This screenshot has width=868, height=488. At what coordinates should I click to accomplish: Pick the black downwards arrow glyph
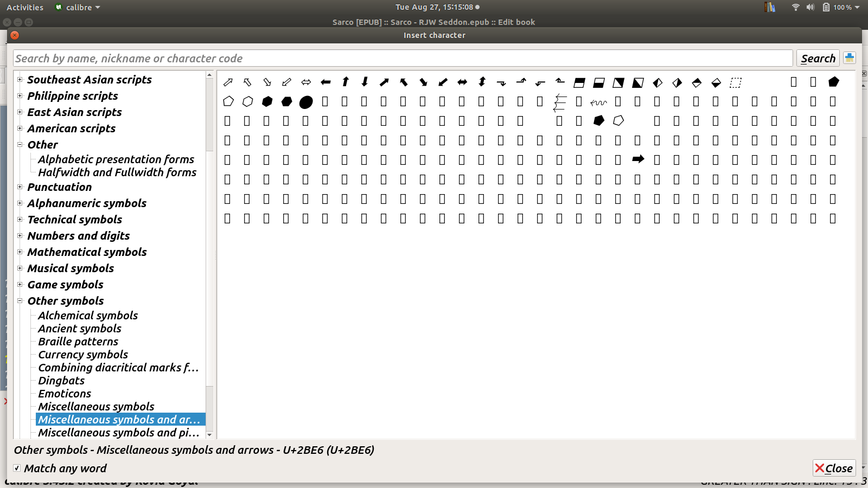point(365,82)
